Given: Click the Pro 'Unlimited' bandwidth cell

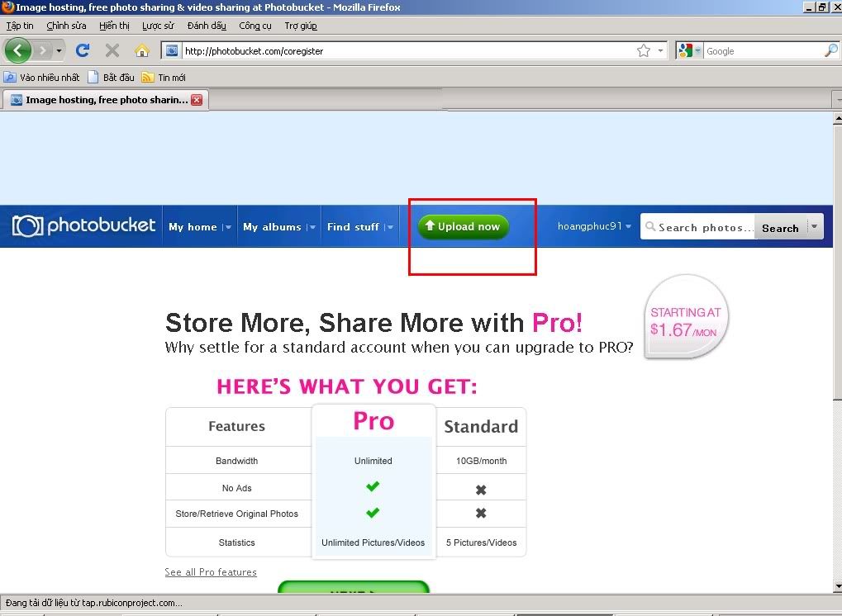Looking at the screenshot, I should 373,461.
